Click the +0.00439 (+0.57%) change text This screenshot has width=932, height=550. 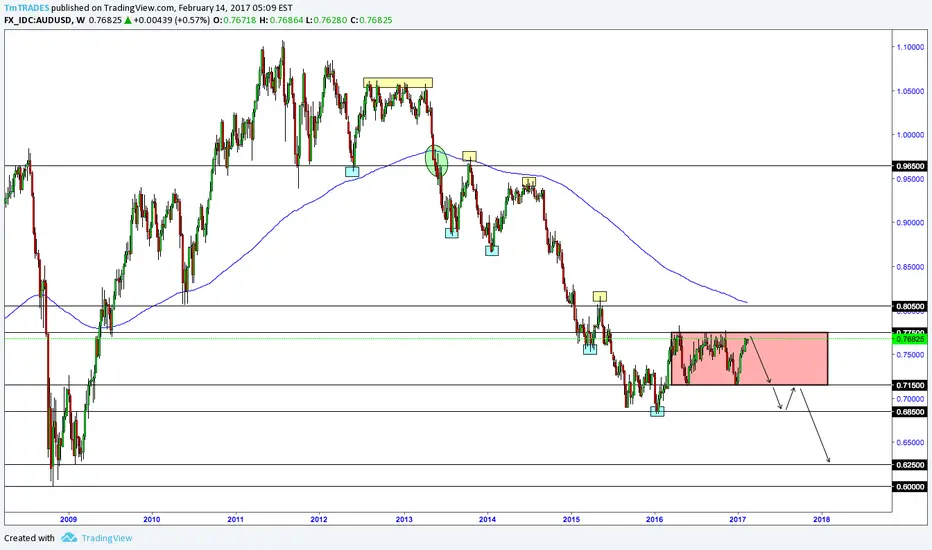tap(172, 20)
